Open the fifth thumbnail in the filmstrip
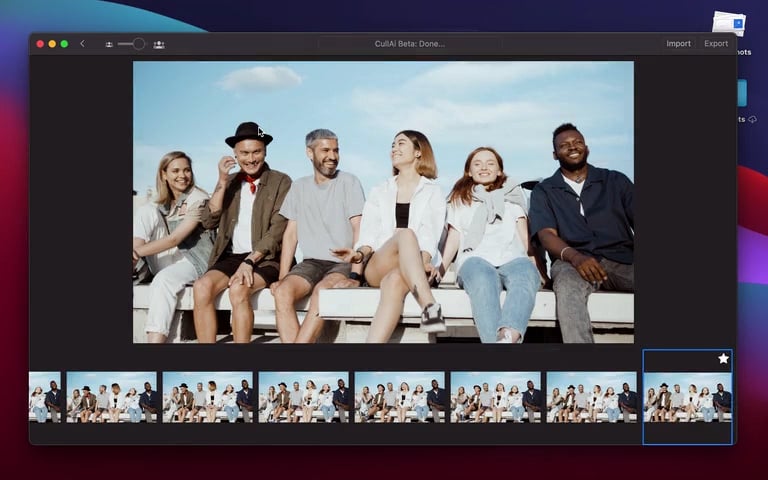 click(x=399, y=398)
